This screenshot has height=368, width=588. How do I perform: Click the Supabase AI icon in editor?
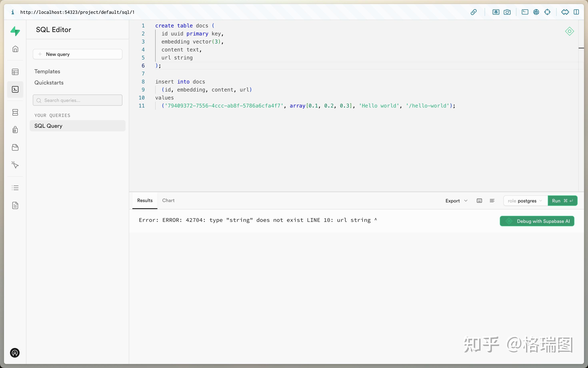click(x=569, y=31)
